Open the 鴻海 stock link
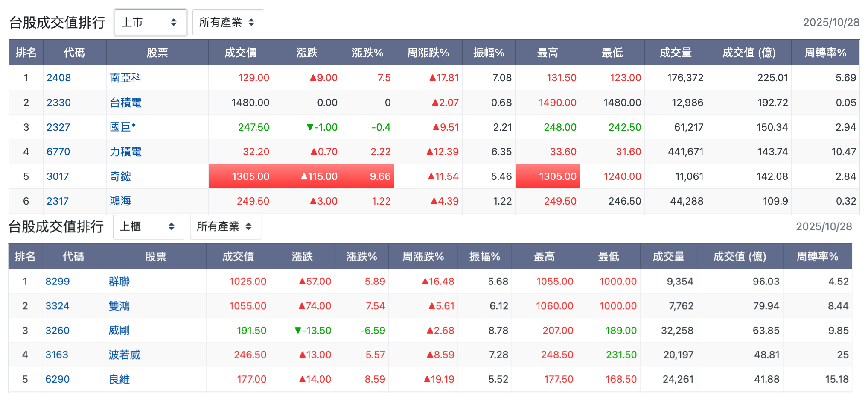 [x=120, y=201]
